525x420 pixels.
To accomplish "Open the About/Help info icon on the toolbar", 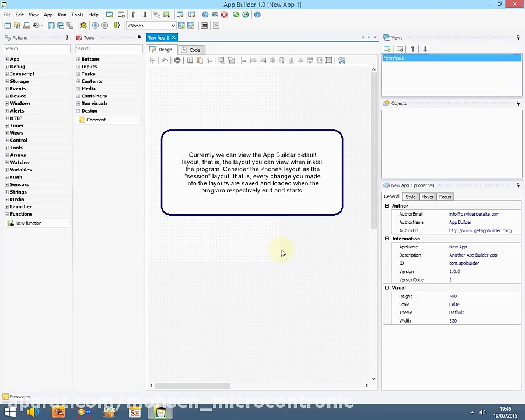I will pos(257,15).
